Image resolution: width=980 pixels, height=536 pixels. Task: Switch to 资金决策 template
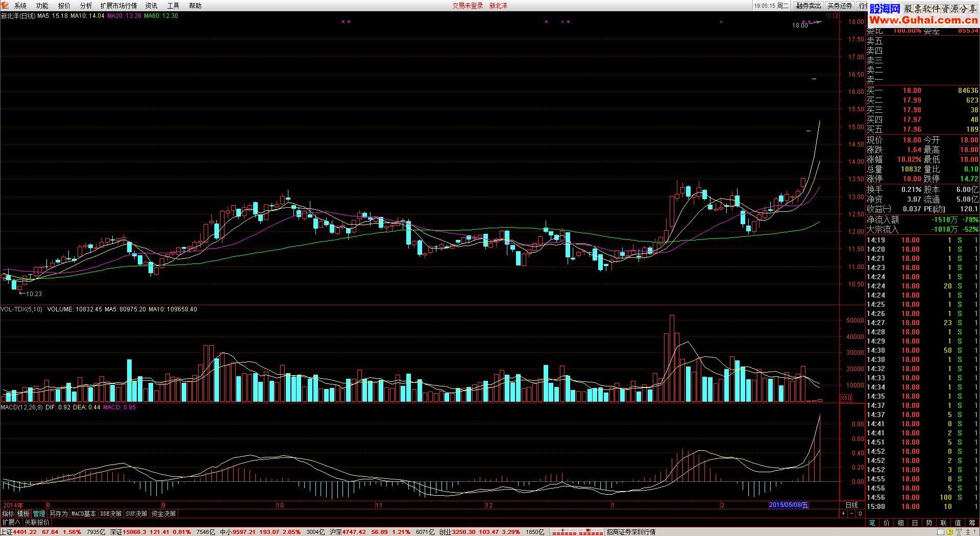[163, 514]
